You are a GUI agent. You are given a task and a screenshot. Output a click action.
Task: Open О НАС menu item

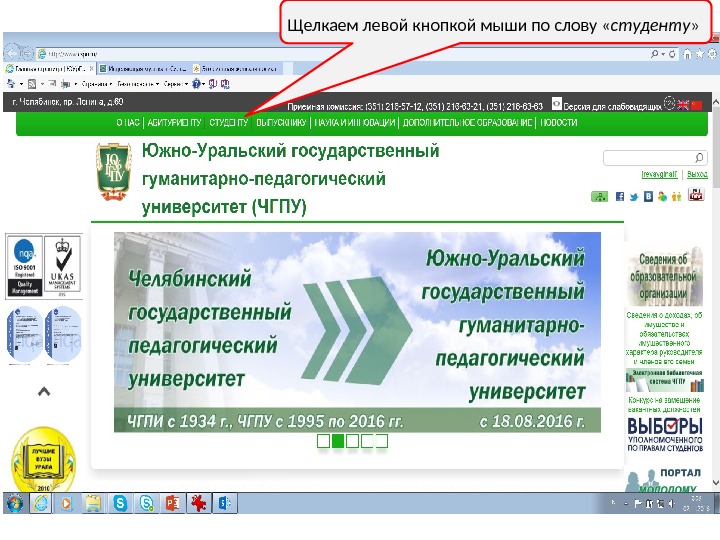pos(128,123)
